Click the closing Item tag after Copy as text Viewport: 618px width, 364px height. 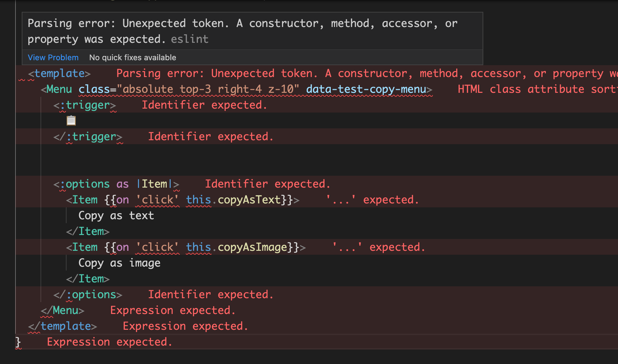click(x=87, y=231)
